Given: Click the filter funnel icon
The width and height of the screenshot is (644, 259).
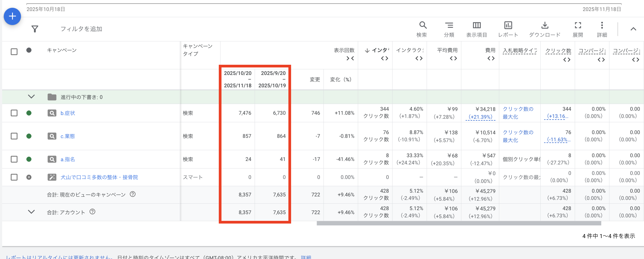Looking at the screenshot, I should click(x=35, y=29).
